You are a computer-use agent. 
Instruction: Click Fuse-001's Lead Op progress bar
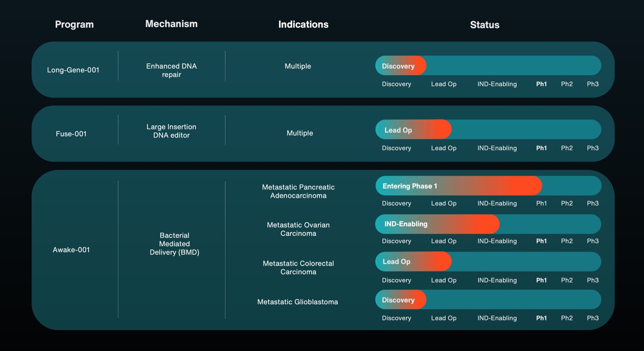pyautogui.click(x=413, y=130)
